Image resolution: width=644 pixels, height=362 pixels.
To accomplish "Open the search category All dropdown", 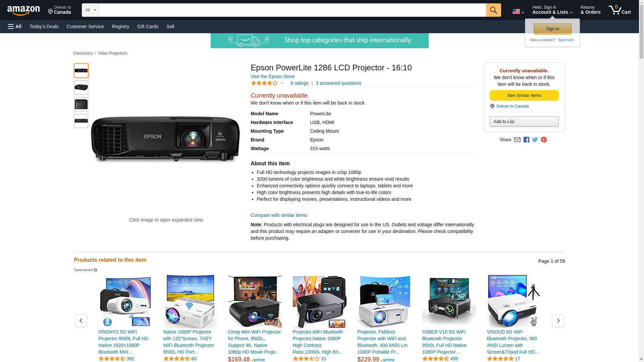I will (90, 10).
